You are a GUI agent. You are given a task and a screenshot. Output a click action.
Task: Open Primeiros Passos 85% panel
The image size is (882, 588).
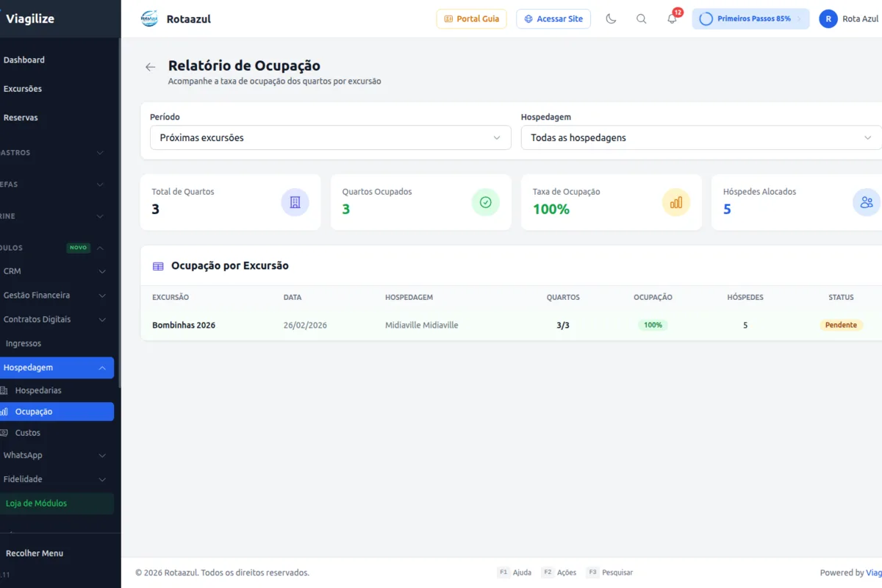point(750,19)
